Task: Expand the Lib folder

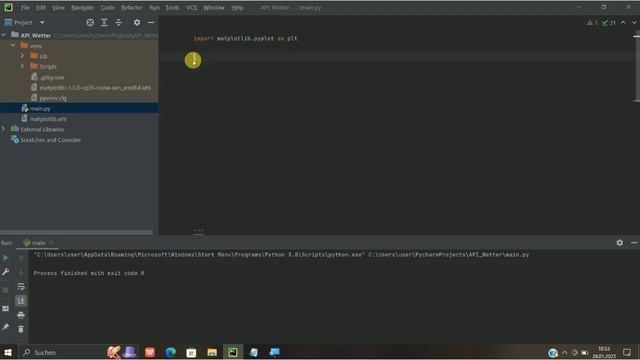Action: (22, 56)
